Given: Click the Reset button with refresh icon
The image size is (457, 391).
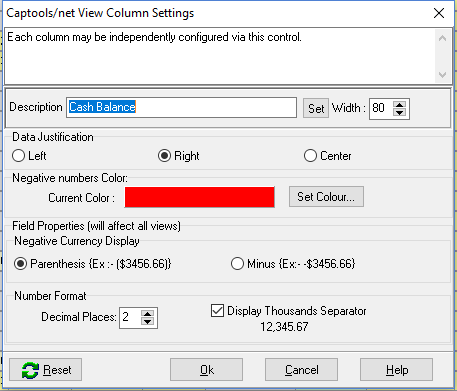Looking at the screenshot, I should [x=45, y=370].
